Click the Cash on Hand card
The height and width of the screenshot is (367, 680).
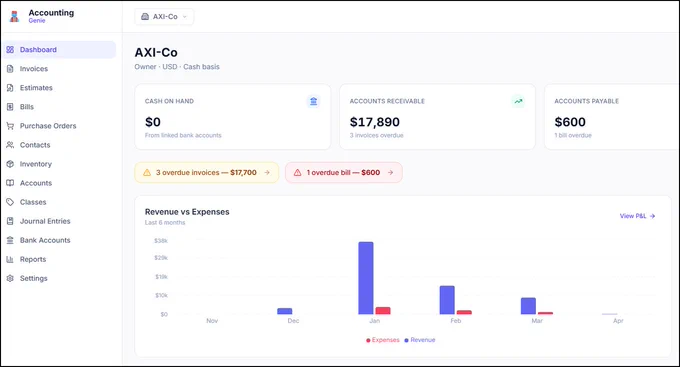[233, 117]
